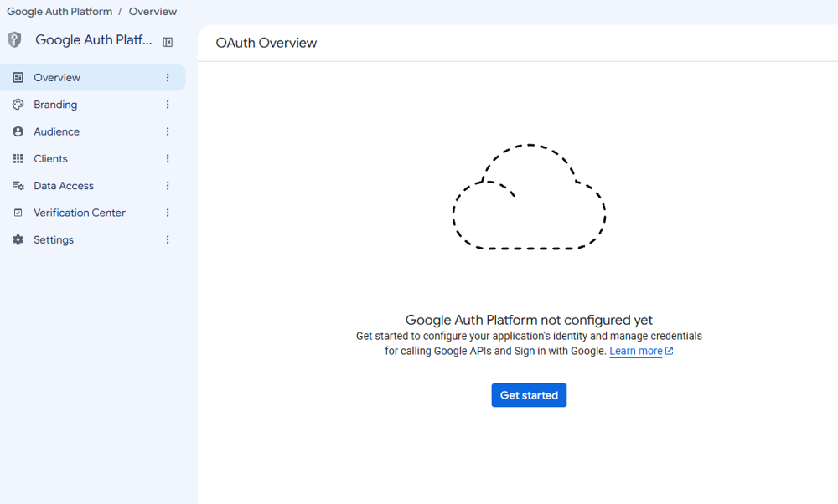Open the three-dot menu for Audience

coord(168,131)
